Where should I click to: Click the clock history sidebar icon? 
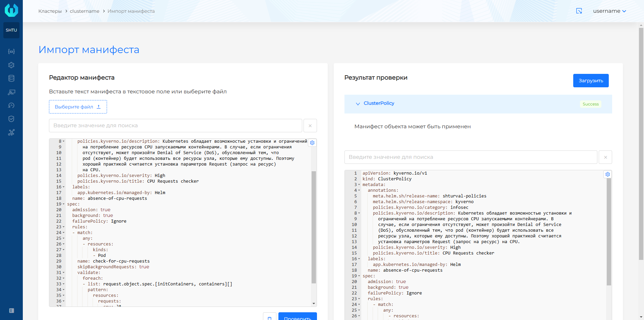click(x=11, y=105)
